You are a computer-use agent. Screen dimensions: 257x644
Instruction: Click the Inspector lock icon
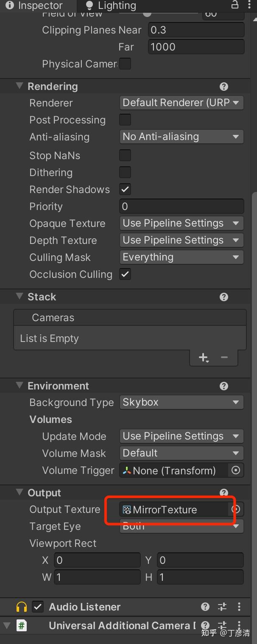click(x=234, y=6)
